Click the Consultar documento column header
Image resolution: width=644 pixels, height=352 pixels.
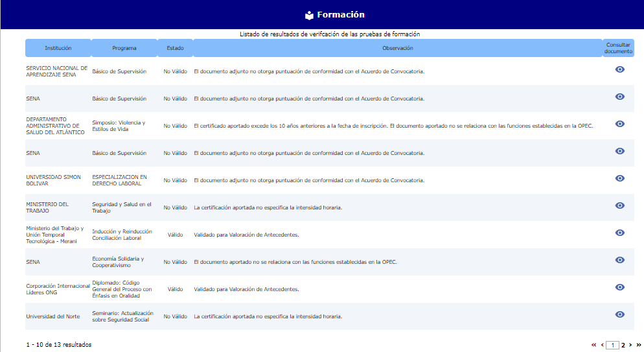tap(618, 48)
